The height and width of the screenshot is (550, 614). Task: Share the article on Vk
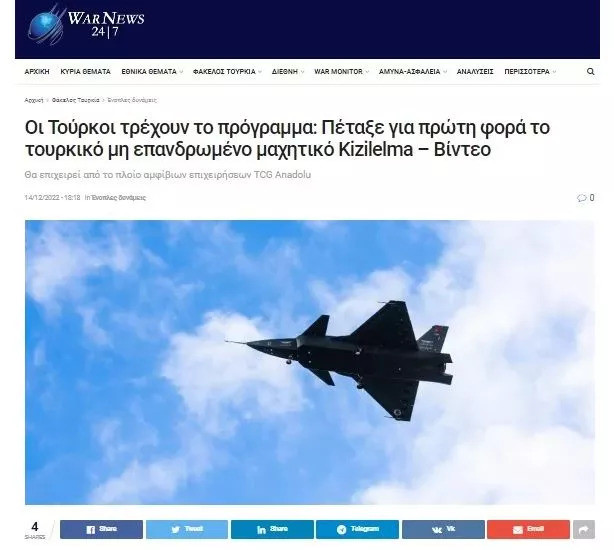pyautogui.click(x=443, y=529)
